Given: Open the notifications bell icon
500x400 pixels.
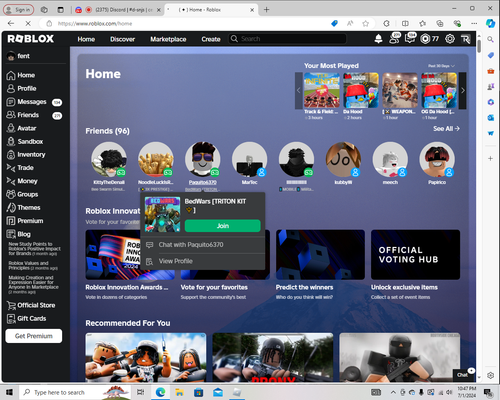Looking at the screenshot, I should click(378, 39).
